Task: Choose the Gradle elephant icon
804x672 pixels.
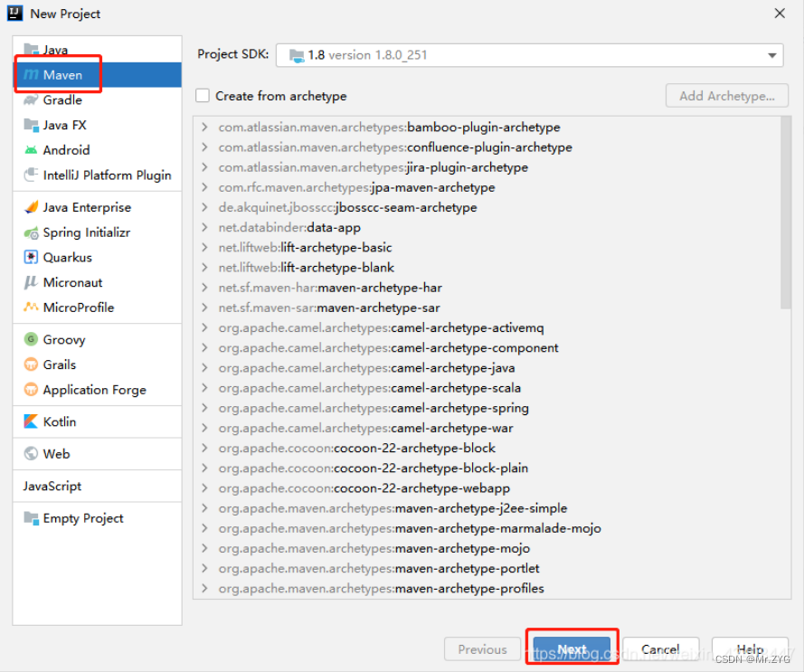Action: tap(32, 100)
